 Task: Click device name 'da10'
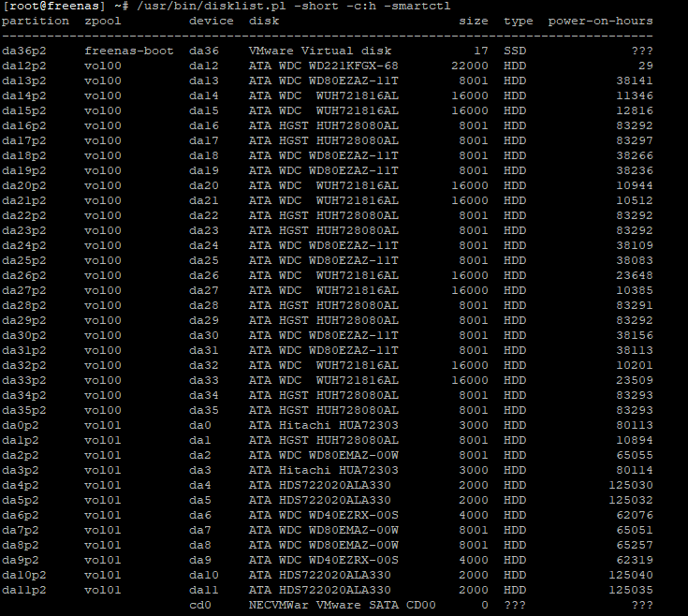(204, 575)
